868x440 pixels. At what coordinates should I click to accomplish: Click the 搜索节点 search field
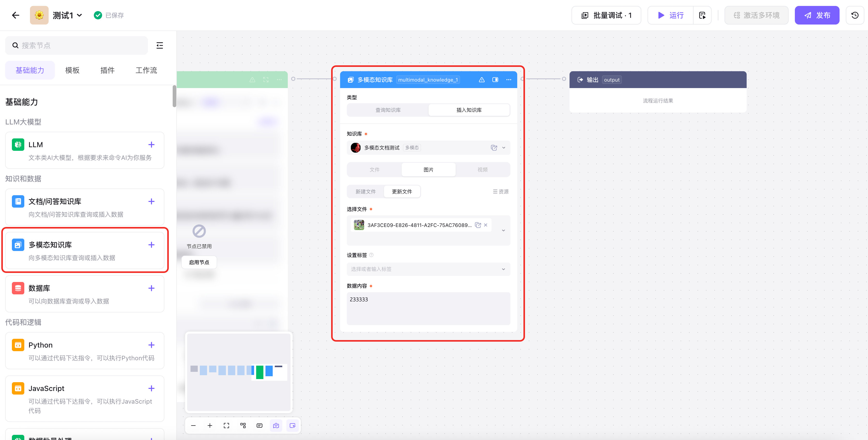[77, 45]
